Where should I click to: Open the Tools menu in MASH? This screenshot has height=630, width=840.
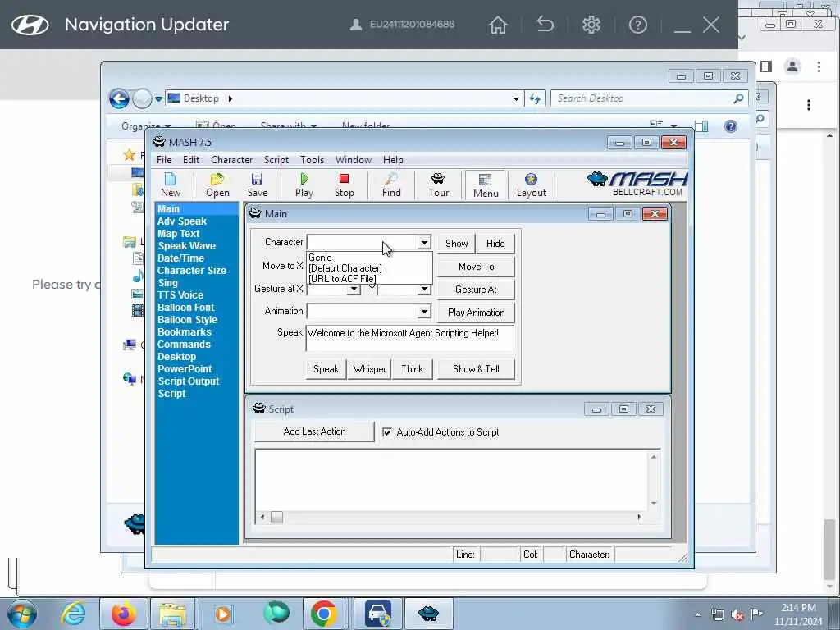312,160
